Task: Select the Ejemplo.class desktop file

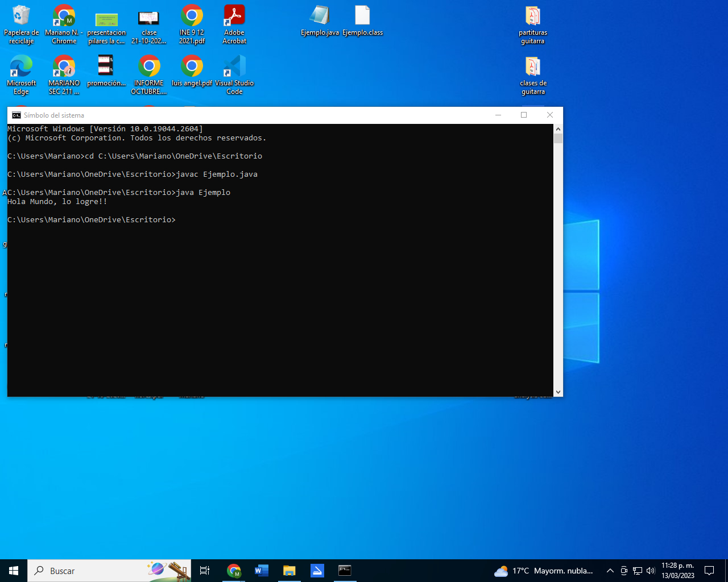Action: [x=362, y=21]
